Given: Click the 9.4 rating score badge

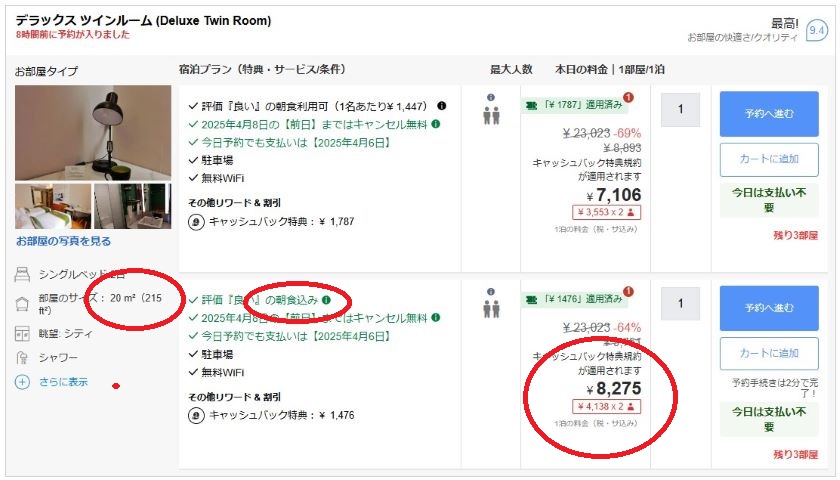Looking at the screenshot, I should (x=817, y=30).
